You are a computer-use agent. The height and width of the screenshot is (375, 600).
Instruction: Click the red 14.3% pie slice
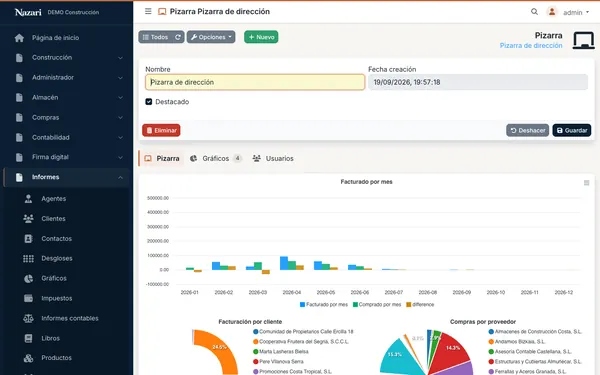(x=453, y=348)
